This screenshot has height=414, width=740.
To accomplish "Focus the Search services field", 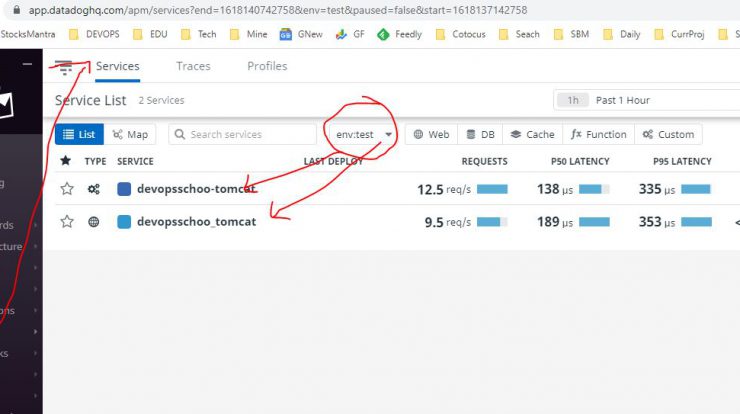I will (x=243, y=135).
